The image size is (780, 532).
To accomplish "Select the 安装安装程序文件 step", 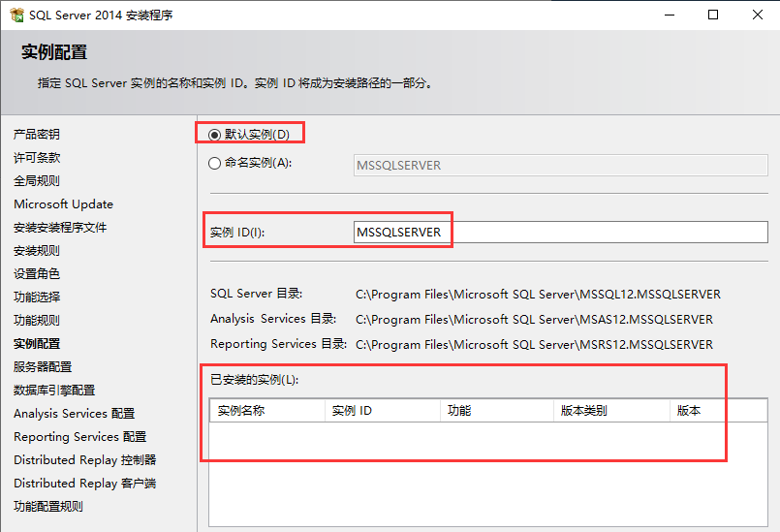I will (60, 228).
